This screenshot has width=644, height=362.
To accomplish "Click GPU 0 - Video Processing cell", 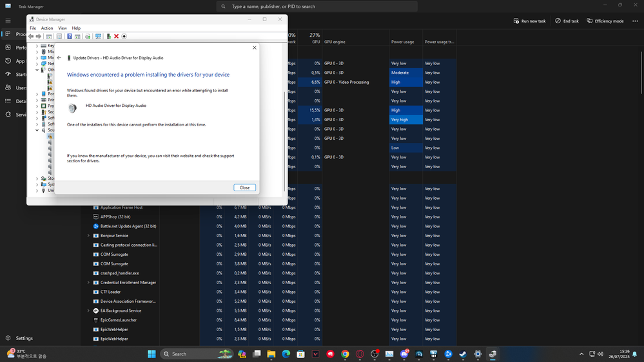I will coord(347,82).
